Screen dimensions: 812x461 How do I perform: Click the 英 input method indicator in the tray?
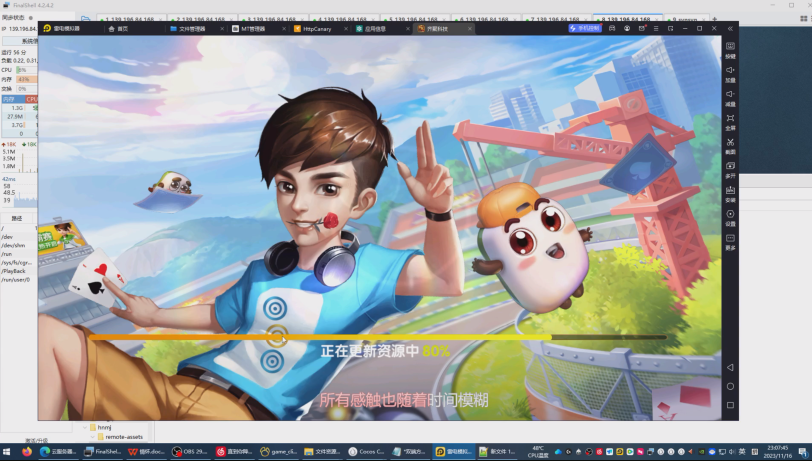pyautogui.click(x=742, y=452)
